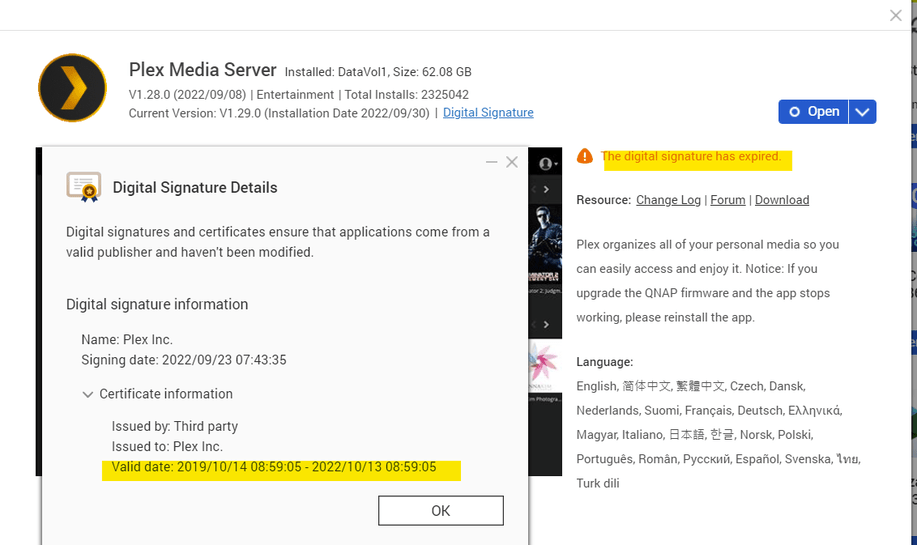Close the Digital Signature Details dialog
Viewport: 917px width, 545px height.
click(512, 162)
